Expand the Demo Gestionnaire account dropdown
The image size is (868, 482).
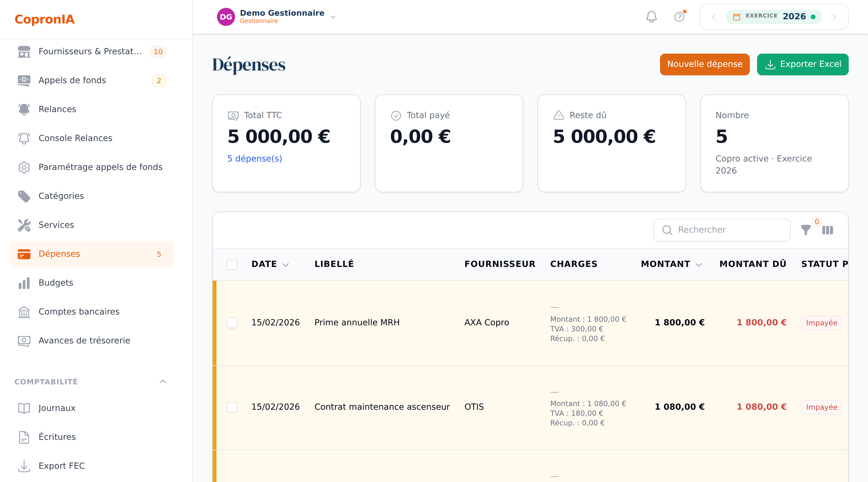click(x=333, y=17)
